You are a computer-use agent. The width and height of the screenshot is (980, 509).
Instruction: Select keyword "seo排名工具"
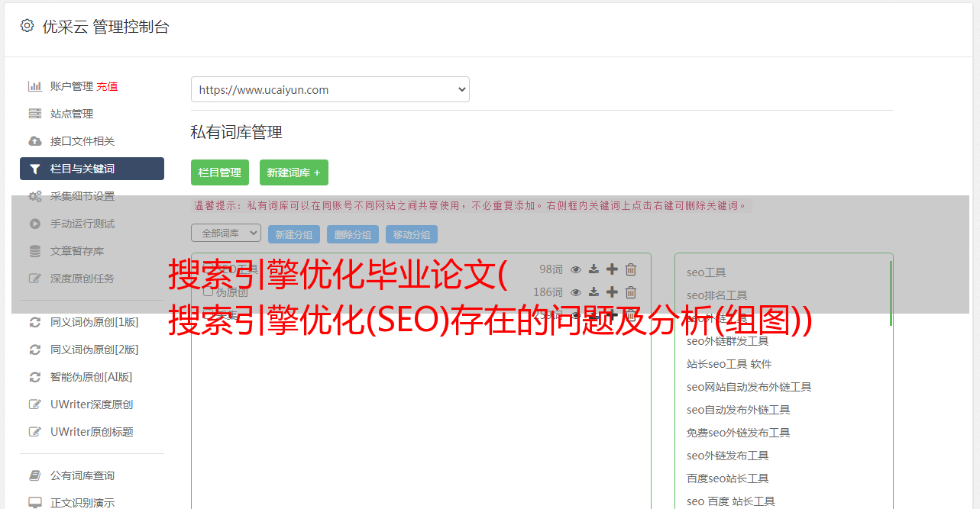point(717,295)
